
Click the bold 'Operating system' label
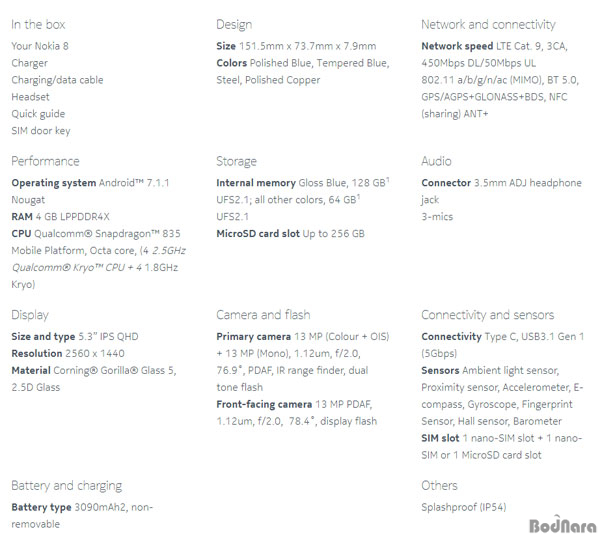pyautogui.click(x=54, y=183)
